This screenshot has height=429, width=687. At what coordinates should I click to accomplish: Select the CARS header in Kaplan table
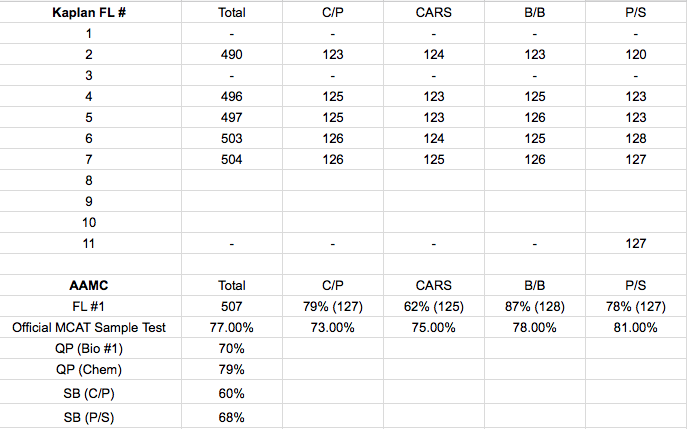[x=434, y=12]
